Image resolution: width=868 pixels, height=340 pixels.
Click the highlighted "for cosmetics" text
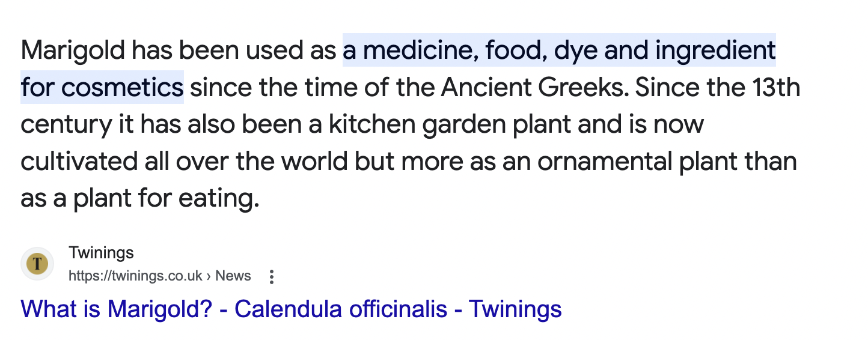pos(102,88)
